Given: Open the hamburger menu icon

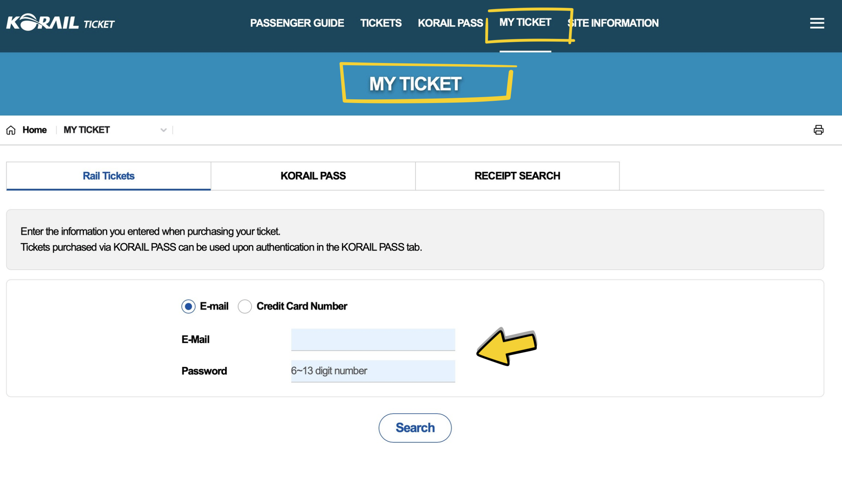Looking at the screenshot, I should point(817,23).
